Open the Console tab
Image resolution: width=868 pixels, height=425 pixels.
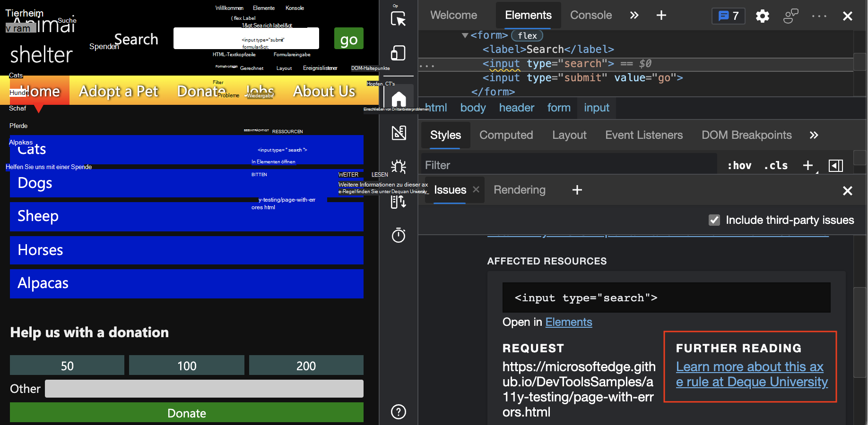(x=591, y=15)
